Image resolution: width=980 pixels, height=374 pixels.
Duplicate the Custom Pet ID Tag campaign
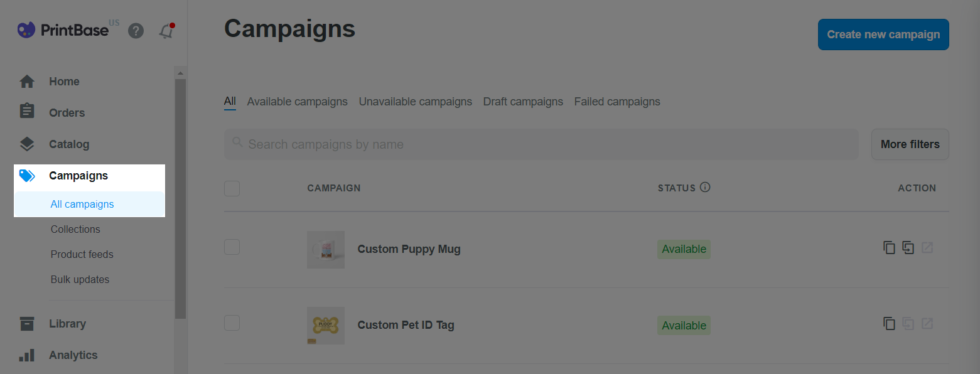coord(889,324)
